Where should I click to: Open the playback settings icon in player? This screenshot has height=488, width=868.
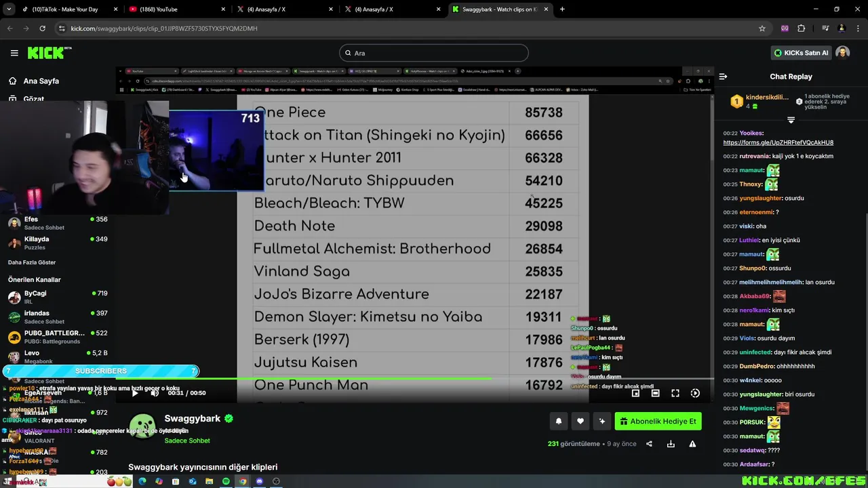pyautogui.click(x=695, y=393)
